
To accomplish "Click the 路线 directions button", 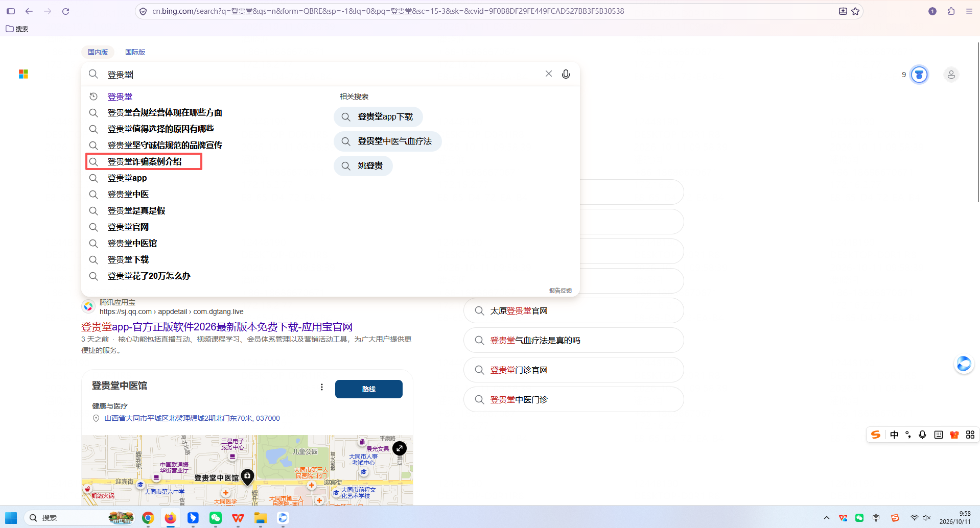I will click(x=369, y=389).
